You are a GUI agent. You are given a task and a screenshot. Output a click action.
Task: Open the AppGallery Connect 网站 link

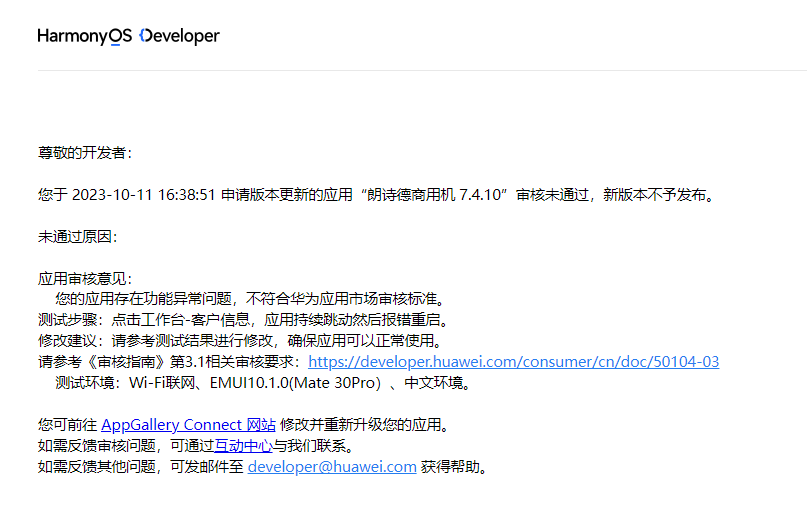coord(188,425)
